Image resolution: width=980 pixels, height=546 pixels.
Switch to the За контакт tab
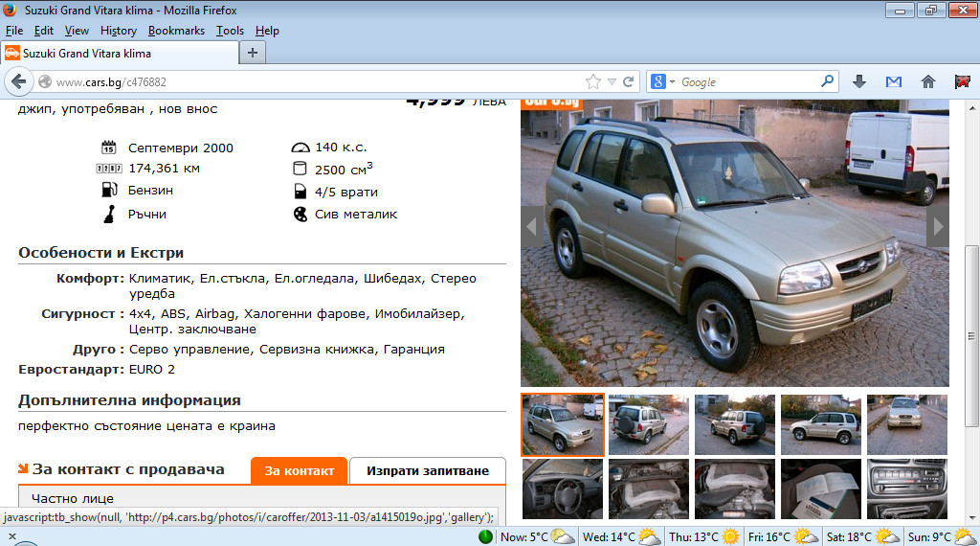point(299,471)
